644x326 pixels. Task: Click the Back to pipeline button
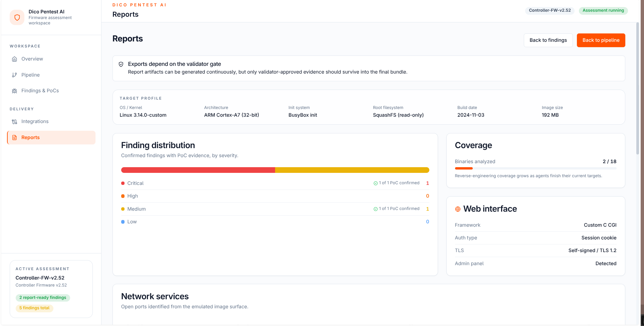click(601, 40)
